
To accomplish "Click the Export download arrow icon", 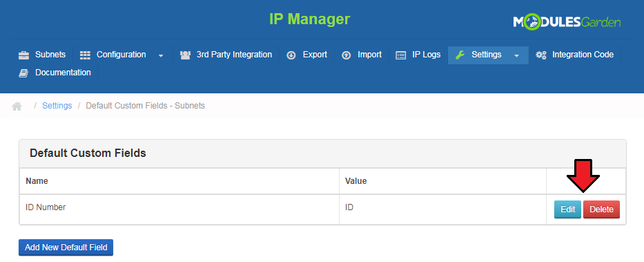I will [291, 55].
